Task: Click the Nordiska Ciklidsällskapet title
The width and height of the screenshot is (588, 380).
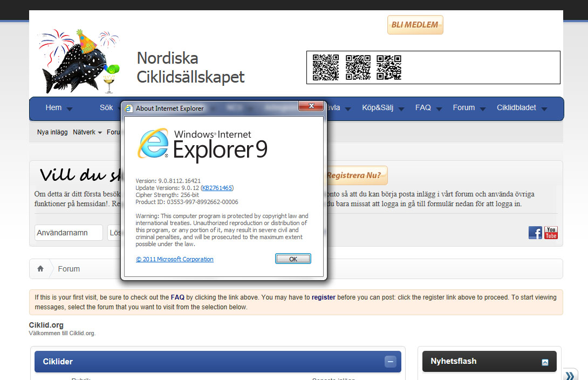Action: [190, 67]
